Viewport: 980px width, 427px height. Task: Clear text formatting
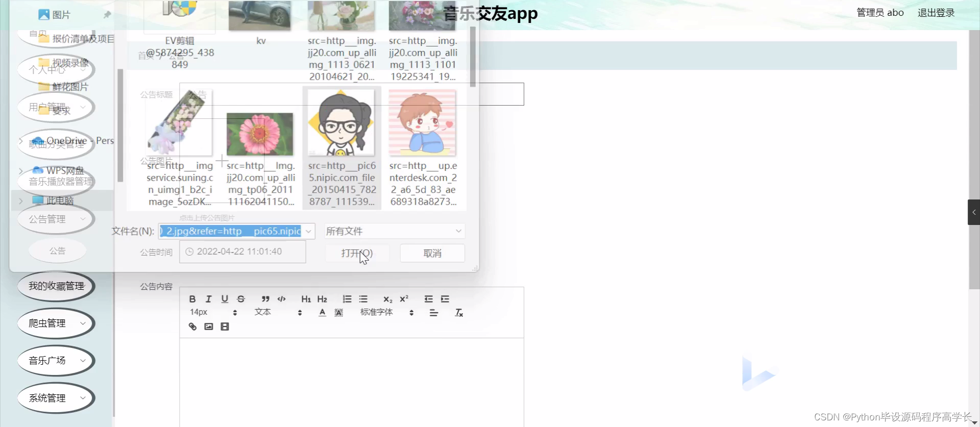point(459,313)
